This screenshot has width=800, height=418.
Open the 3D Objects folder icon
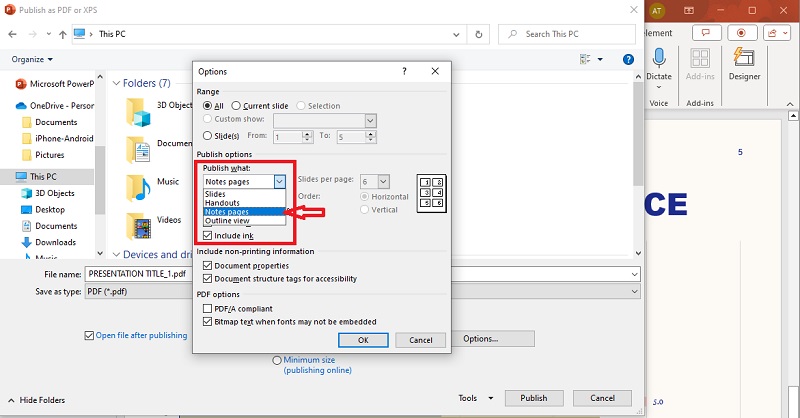138,112
